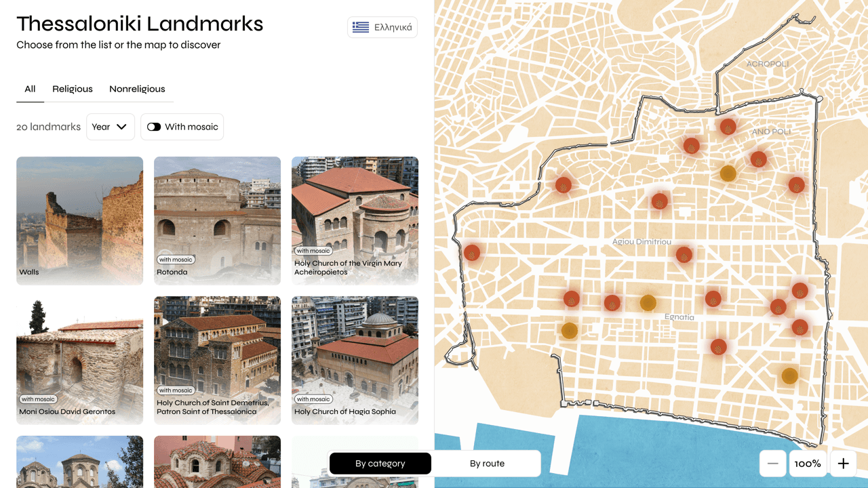Viewport: 868px width, 488px height.
Task: Open the Virgin Mary Acheiropoietos card
Action: [355, 221]
